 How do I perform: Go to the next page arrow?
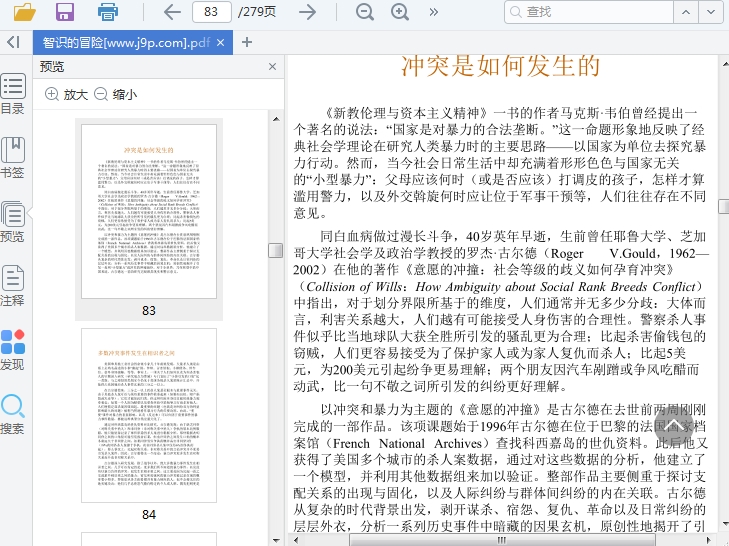(x=308, y=12)
